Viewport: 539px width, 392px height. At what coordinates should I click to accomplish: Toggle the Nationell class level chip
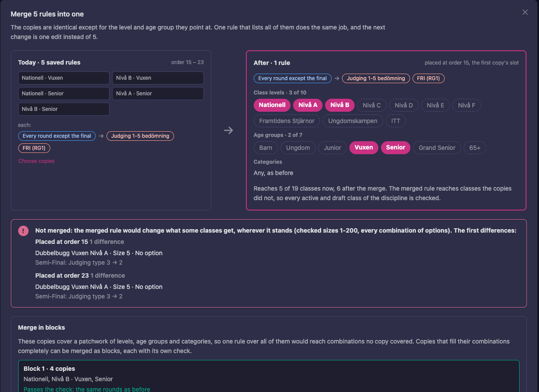pos(272,105)
